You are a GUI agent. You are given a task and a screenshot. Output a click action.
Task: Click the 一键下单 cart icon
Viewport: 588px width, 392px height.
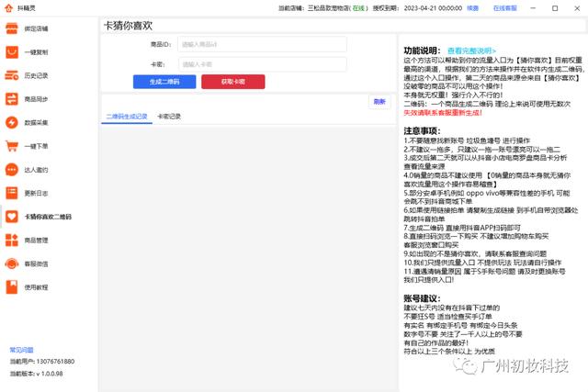click(12, 146)
